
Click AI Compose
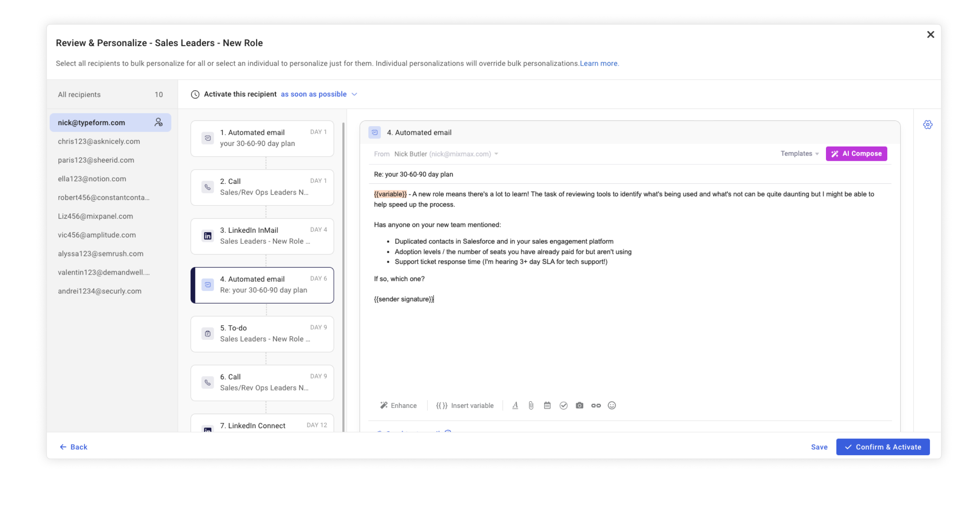[x=856, y=154]
